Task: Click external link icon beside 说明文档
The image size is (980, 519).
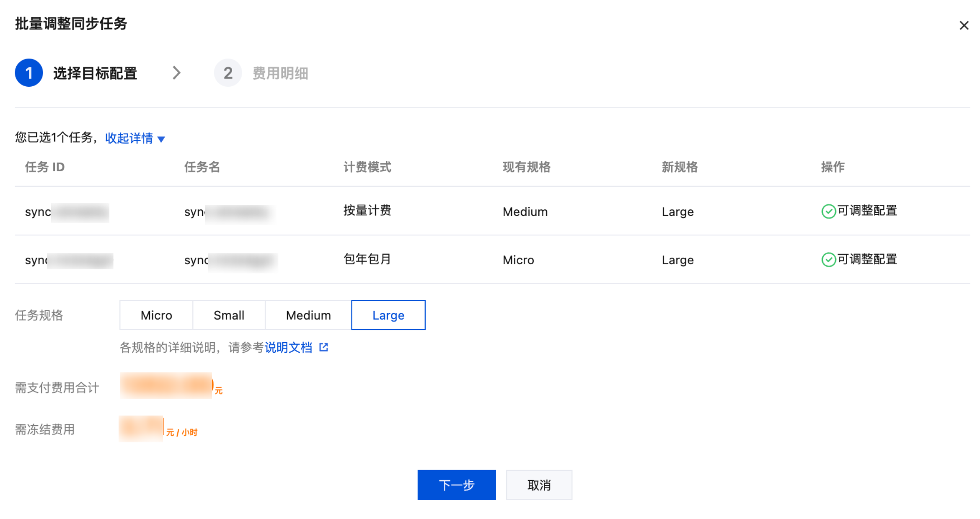Action: [x=323, y=347]
